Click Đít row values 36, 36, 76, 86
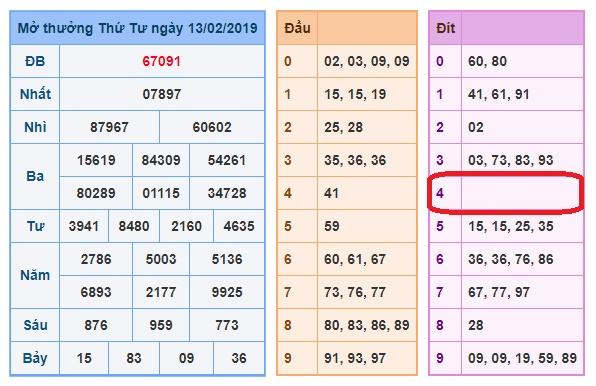 click(510, 259)
